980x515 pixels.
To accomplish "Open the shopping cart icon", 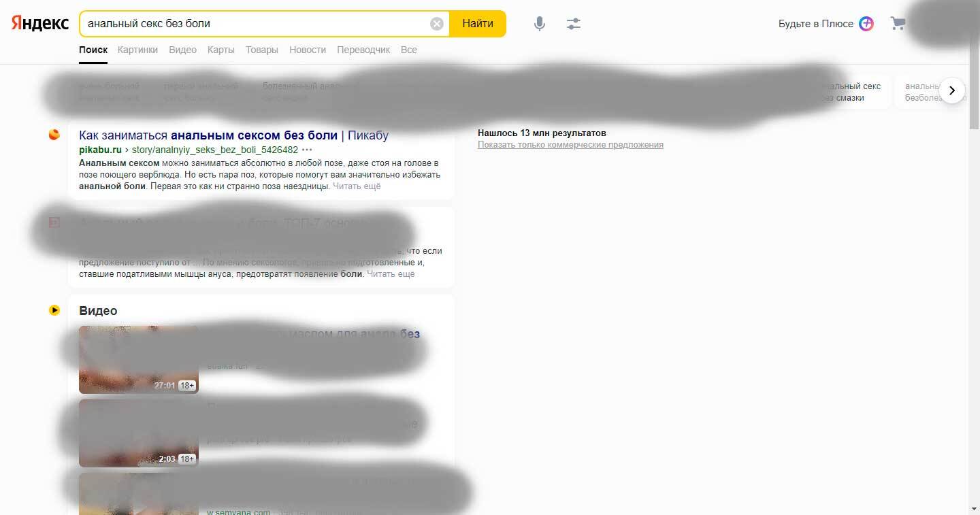I will [x=898, y=24].
